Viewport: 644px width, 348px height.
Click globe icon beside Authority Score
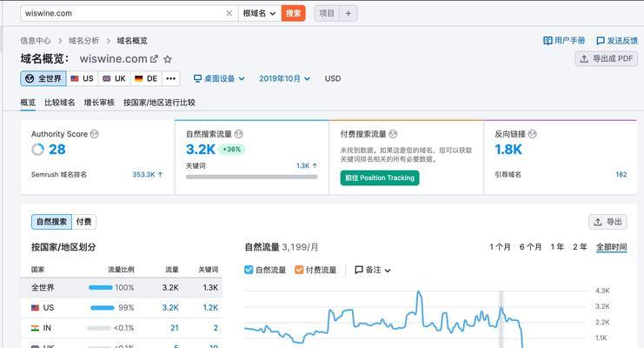point(95,134)
